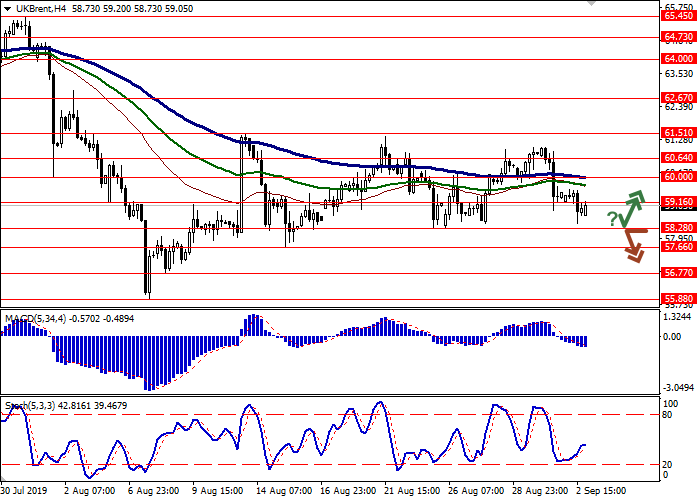Click the 30 Jul 2019 date label
Image resolution: width=700 pixels, height=500 pixels.
(x=25, y=492)
